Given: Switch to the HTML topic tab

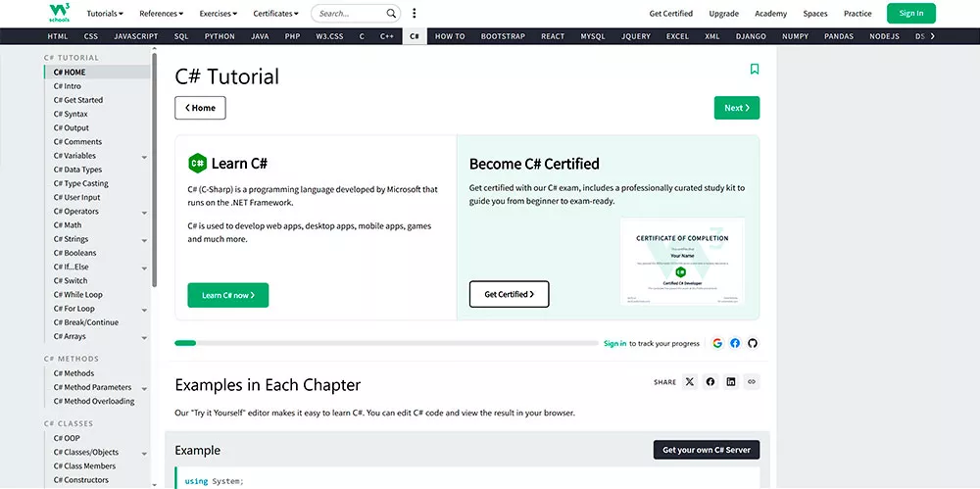Looking at the screenshot, I should coord(58,36).
